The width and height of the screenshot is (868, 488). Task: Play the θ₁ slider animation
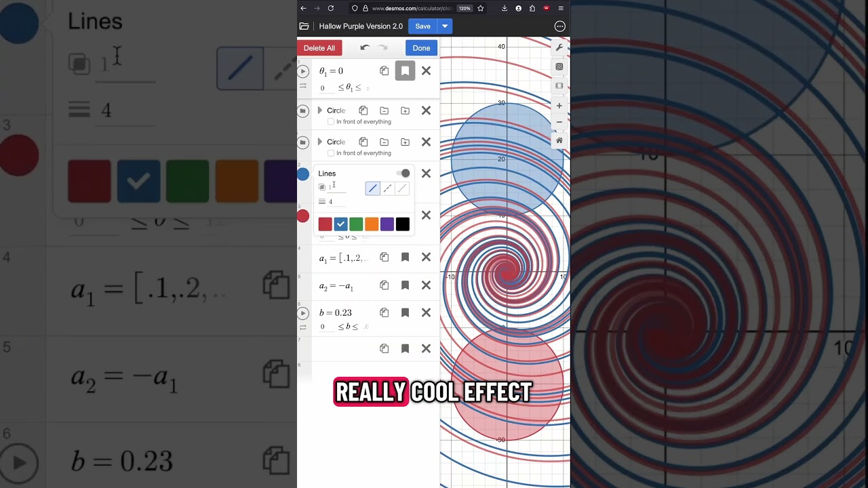coord(303,71)
